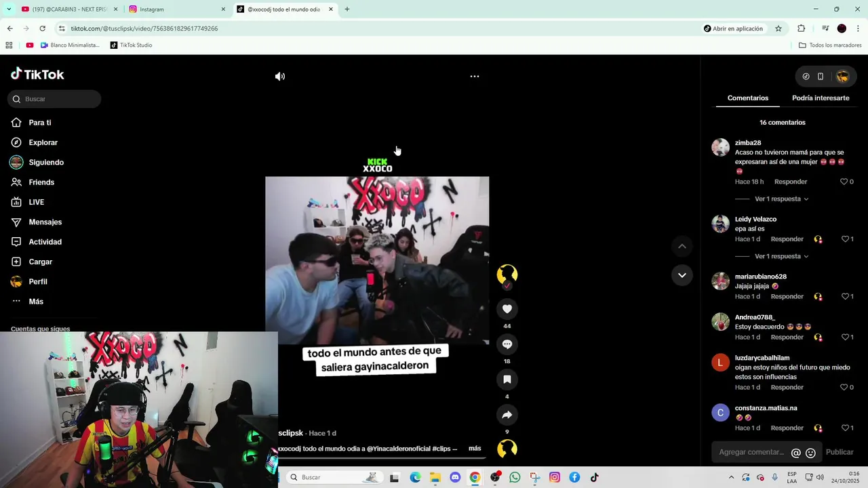Open Actividad notifications
Viewport: 868px width, 488px height.
45,242
